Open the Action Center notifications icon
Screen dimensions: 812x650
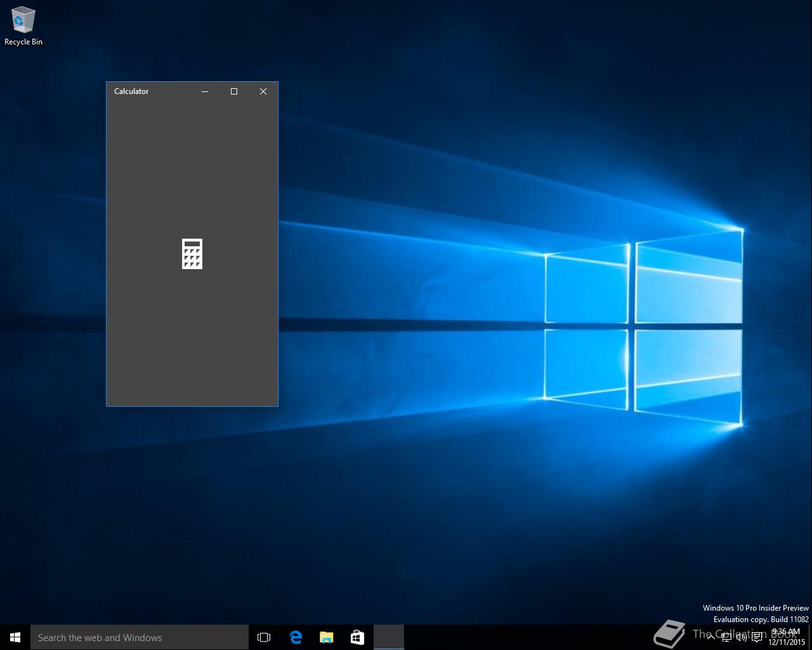click(x=757, y=637)
